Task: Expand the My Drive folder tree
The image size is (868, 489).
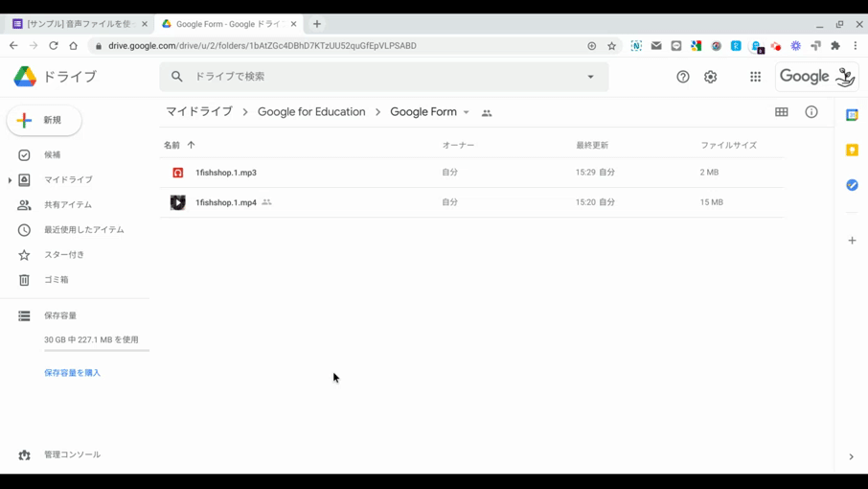Action: point(10,180)
